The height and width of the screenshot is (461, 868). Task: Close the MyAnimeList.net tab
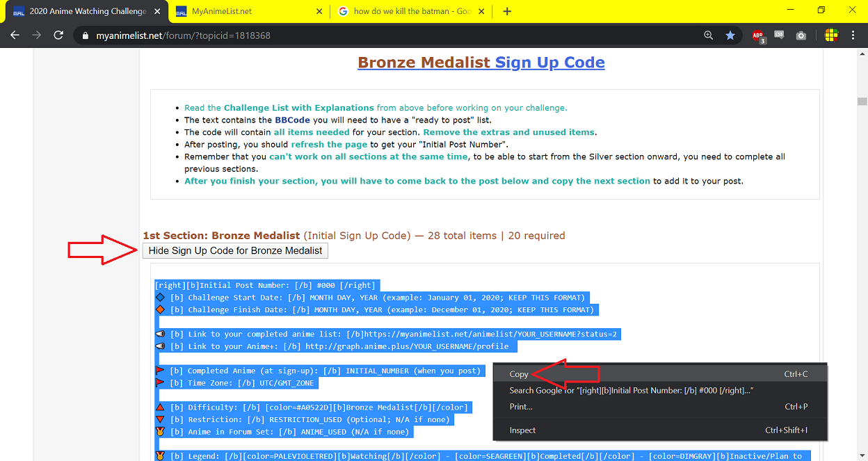(x=319, y=11)
